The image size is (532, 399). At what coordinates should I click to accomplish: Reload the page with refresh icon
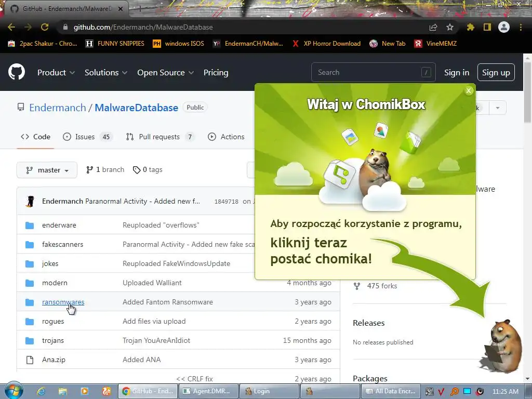45,27
